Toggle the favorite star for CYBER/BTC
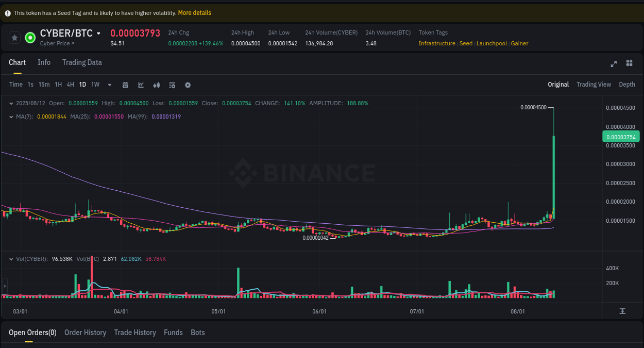This screenshot has height=348, width=644. pos(14,37)
